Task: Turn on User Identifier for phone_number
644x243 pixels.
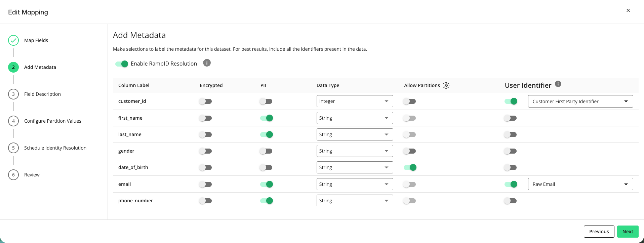Action: point(510,201)
